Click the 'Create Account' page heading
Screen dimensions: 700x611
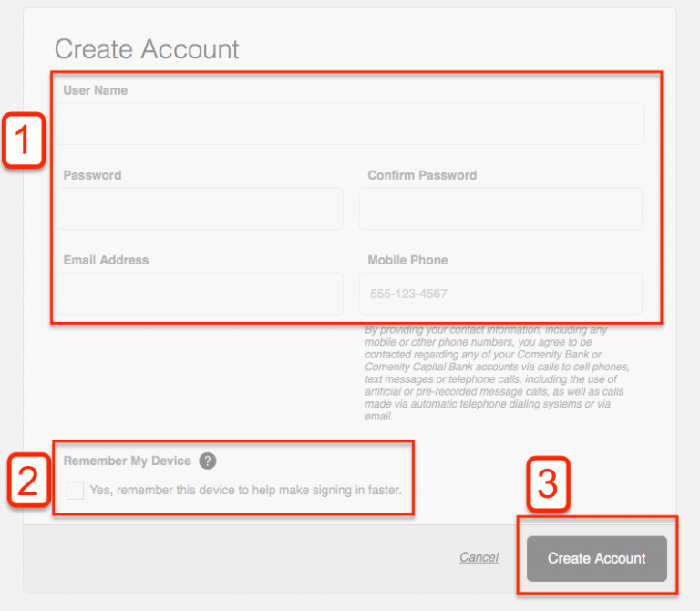coord(147,48)
